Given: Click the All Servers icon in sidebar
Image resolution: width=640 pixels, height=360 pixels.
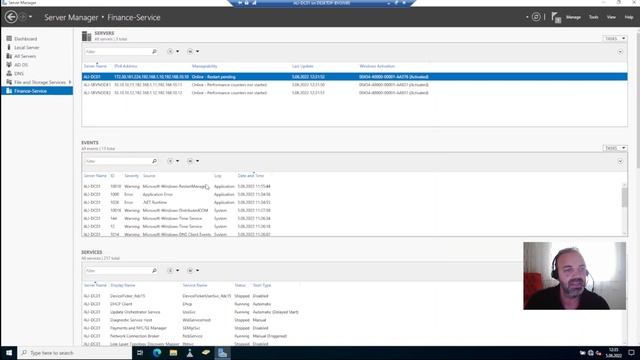Looking at the screenshot, I should [x=9, y=56].
